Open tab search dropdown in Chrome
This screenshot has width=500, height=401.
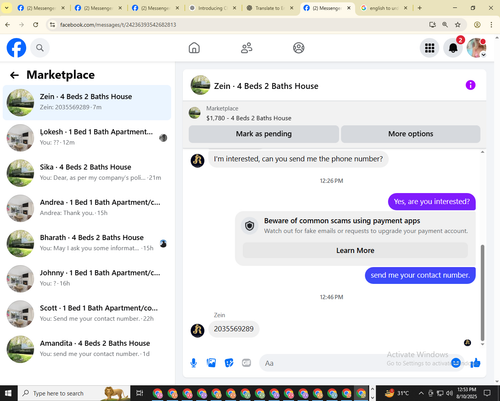click(6, 8)
